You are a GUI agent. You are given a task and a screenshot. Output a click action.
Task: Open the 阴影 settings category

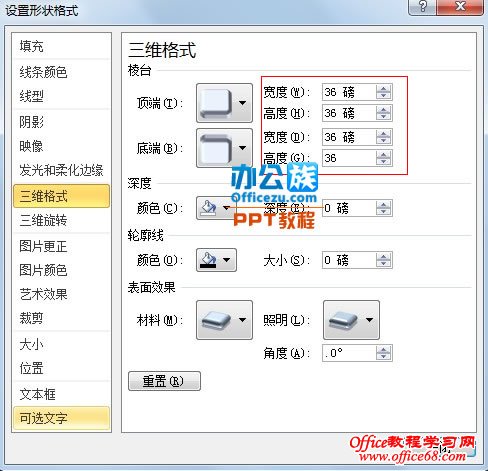(x=61, y=122)
